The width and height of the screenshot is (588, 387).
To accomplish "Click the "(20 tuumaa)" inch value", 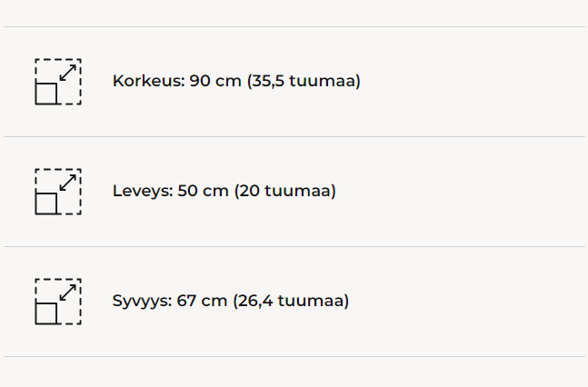I will pos(284,192).
